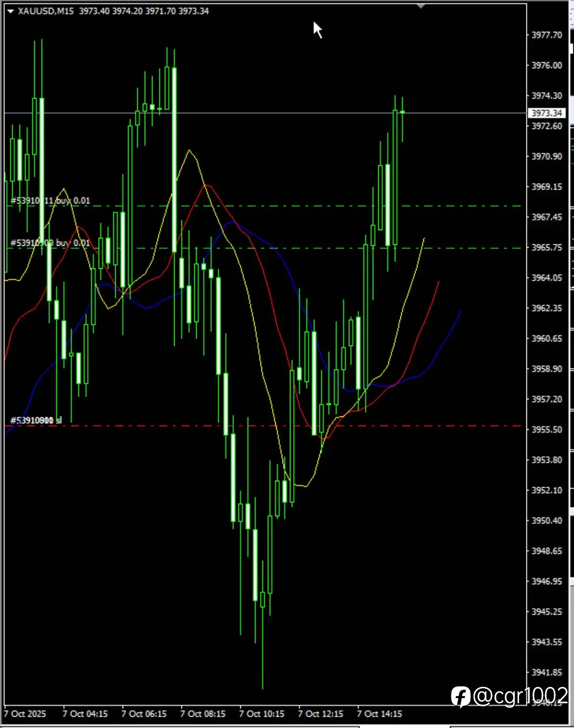Screen dimensions: 574x728
Task: Click the 3943.55 price scale label
Action: click(547, 642)
